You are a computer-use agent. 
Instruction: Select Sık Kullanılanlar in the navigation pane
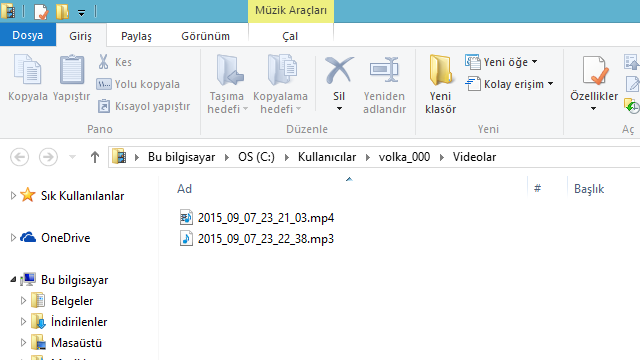coord(82,196)
